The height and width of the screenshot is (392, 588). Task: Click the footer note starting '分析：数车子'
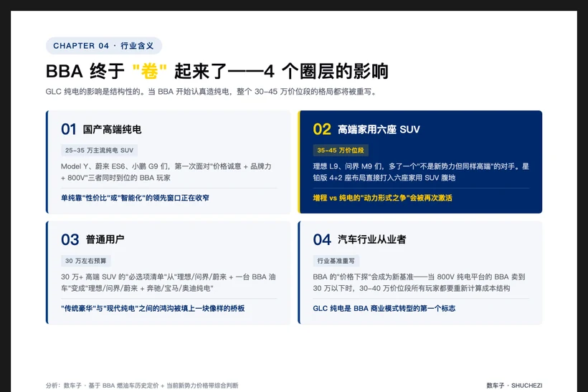pos(142,386)
